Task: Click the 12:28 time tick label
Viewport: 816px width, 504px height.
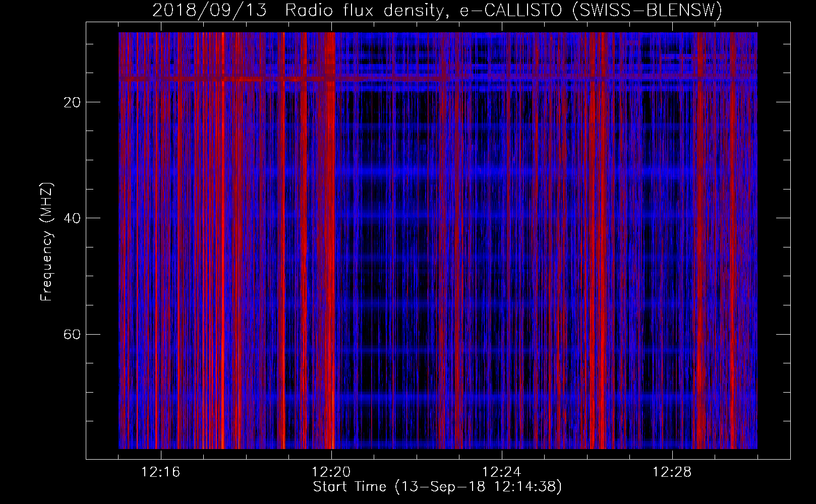Action: 672,472
